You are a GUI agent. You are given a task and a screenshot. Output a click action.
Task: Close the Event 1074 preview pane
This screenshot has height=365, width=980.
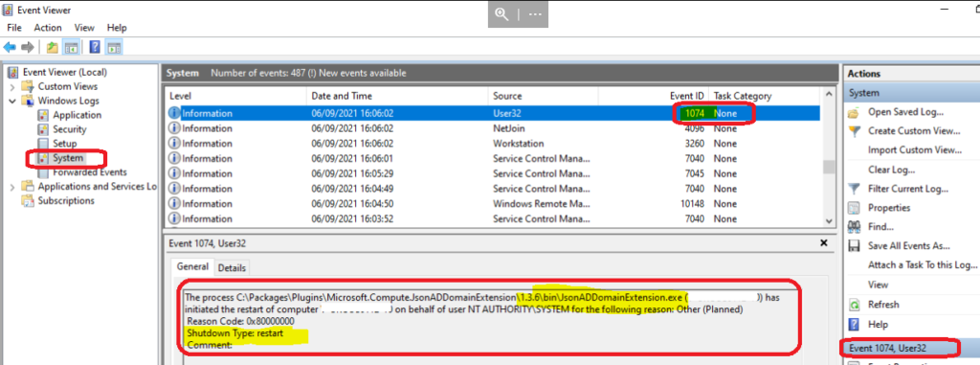click(824, 242)
